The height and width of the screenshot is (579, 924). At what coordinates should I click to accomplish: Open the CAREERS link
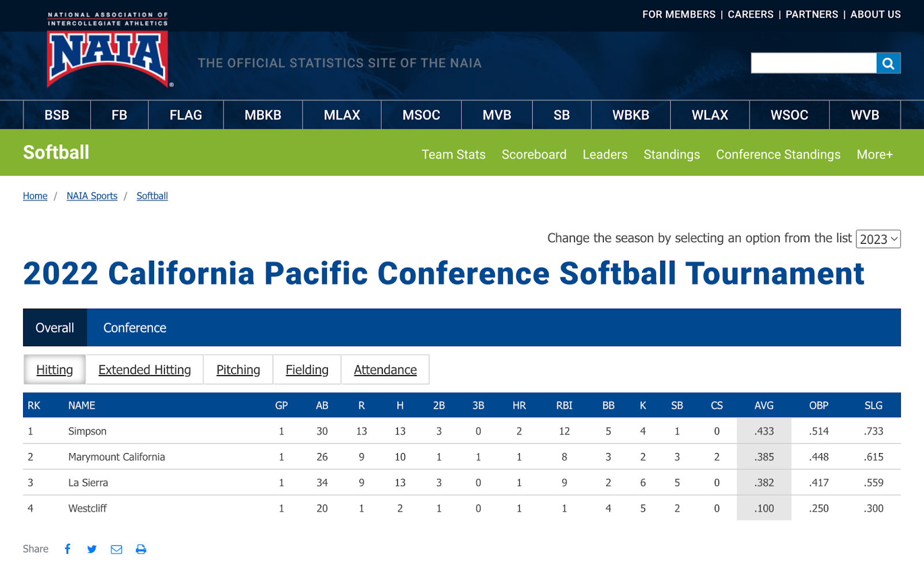coord(750,14)
